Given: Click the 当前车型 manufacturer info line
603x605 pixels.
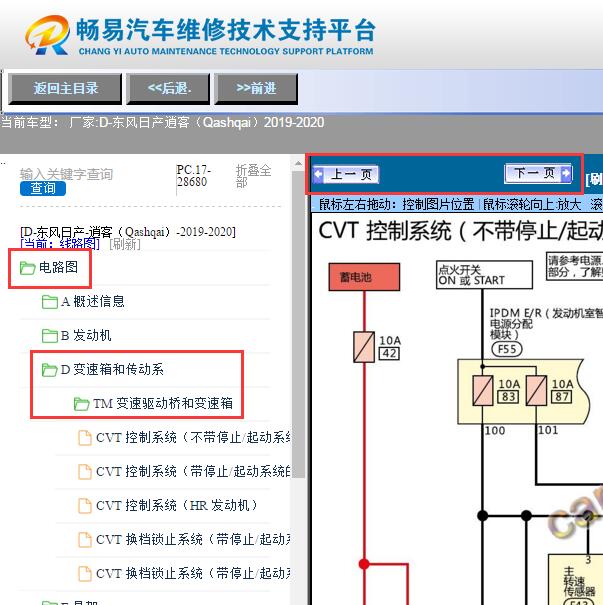Looking at the screenshot, I should (x=162, y=122).
